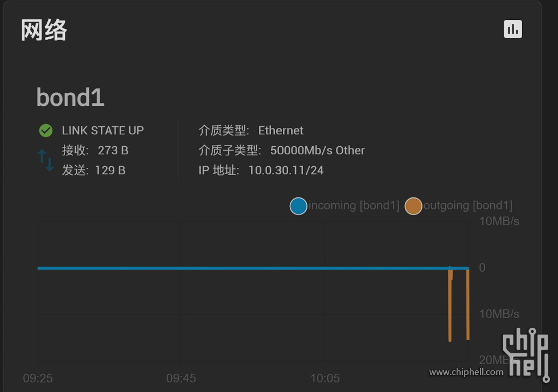The width and height of the screenshot is (558, 392).
Task: Click the www.chiphell.com watermark link
Action: [x=466, y=372]
